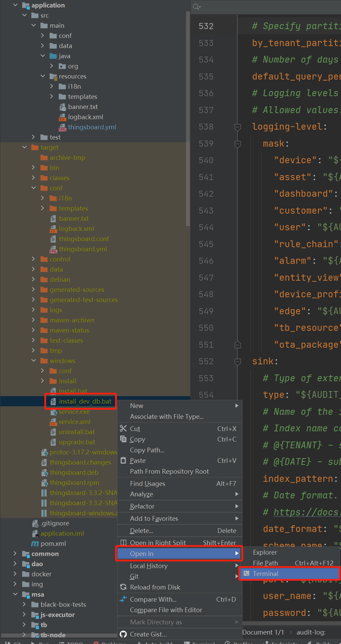Screen dimensions: 341x644
Task: Open the Local History submenu
Action: pyautogui.click(x=180, y=566)
